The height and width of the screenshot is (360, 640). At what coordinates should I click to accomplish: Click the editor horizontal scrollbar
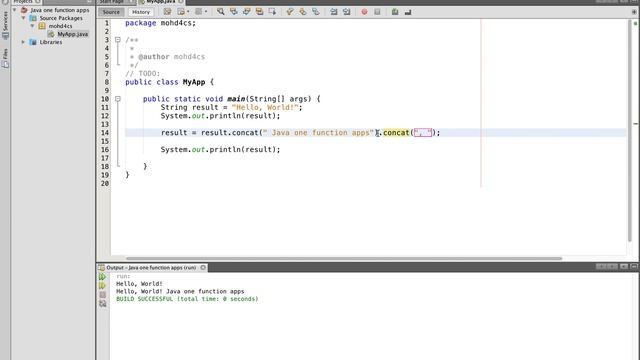344,258
